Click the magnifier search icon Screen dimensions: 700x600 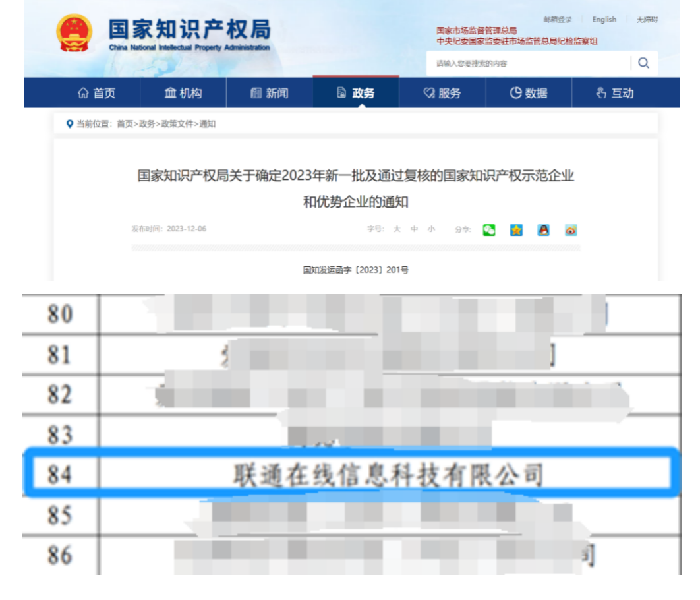point(643,64)
